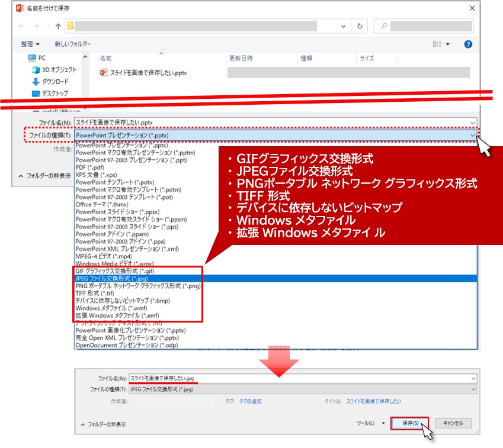Collapse フォルダーの非表示 in the lower dialog

point(103,424)
